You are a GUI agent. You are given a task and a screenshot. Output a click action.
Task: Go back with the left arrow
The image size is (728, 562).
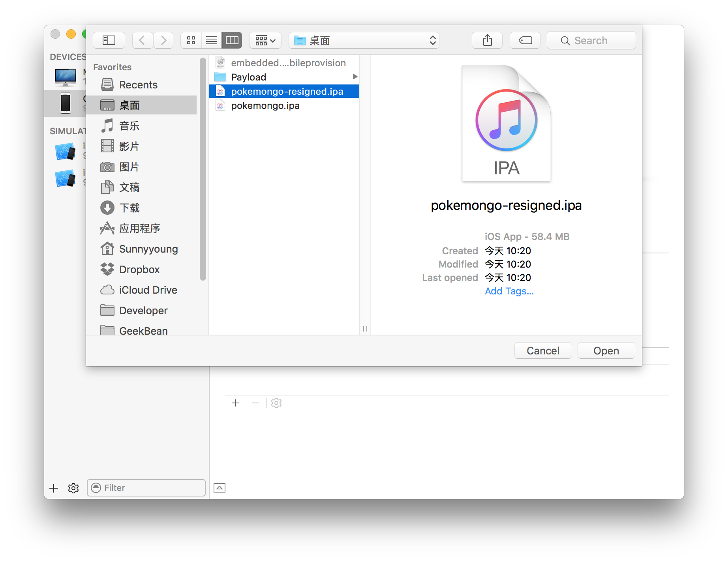click(143, 40)
